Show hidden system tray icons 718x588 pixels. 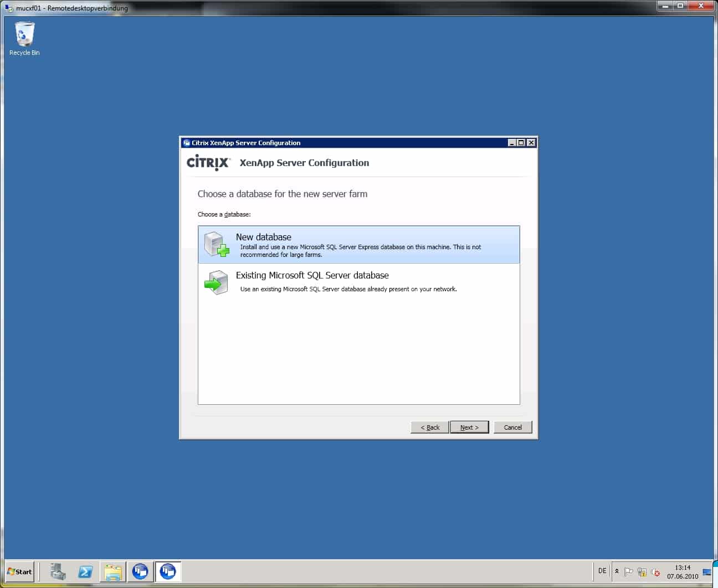tap(617, 571)
